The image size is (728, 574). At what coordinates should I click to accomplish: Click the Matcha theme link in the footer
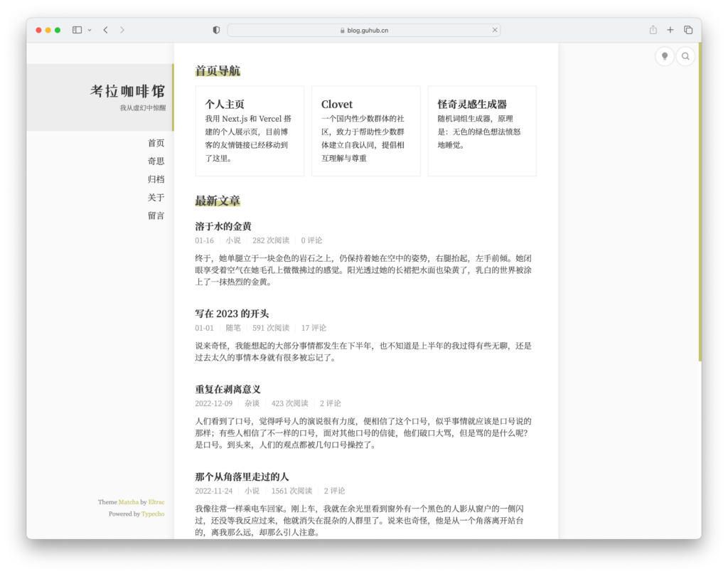pyautogui.click(x=127, y=501)
